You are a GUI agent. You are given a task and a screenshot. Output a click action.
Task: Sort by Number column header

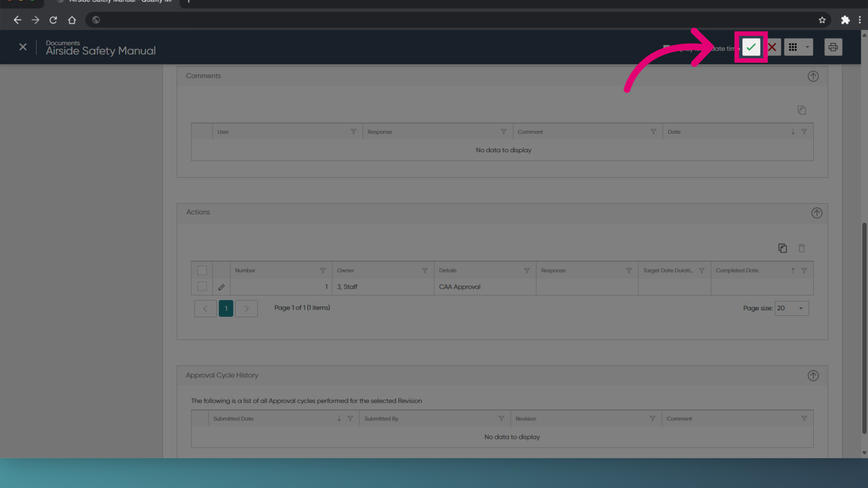tap(245, 270)
